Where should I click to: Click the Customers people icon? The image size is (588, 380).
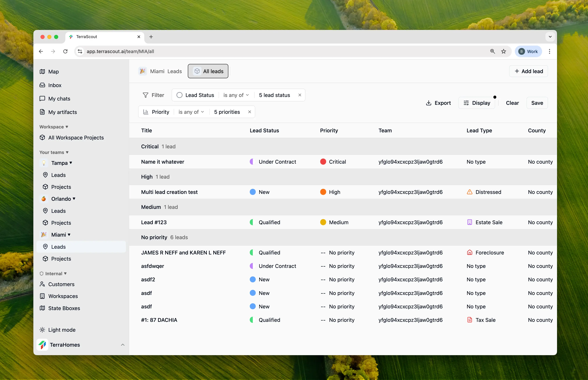point(42,284)
